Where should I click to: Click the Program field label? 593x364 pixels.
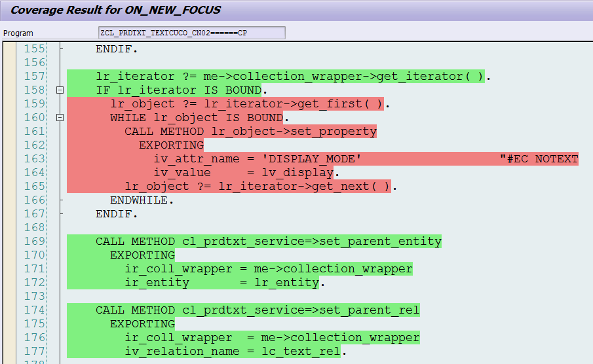click(x=18, y=33)
